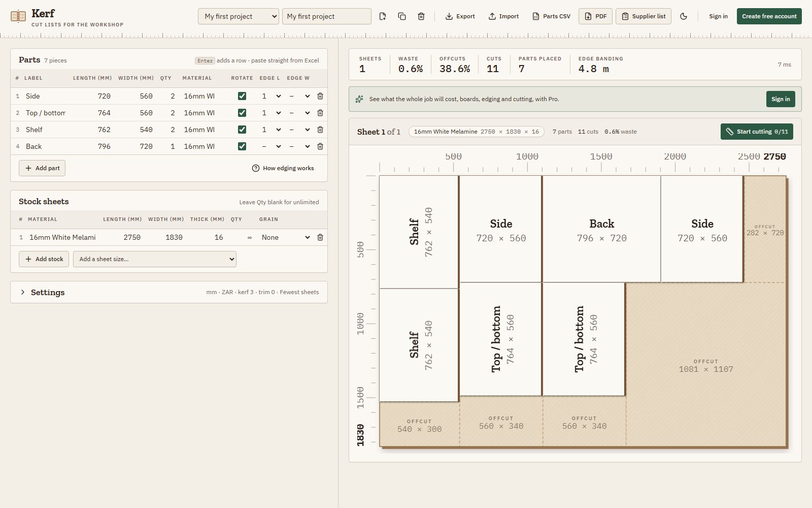Viewport: 812px width, 508px height.
Task: Click Sign in button in Pro banner
Action: [x=781, y=99]
